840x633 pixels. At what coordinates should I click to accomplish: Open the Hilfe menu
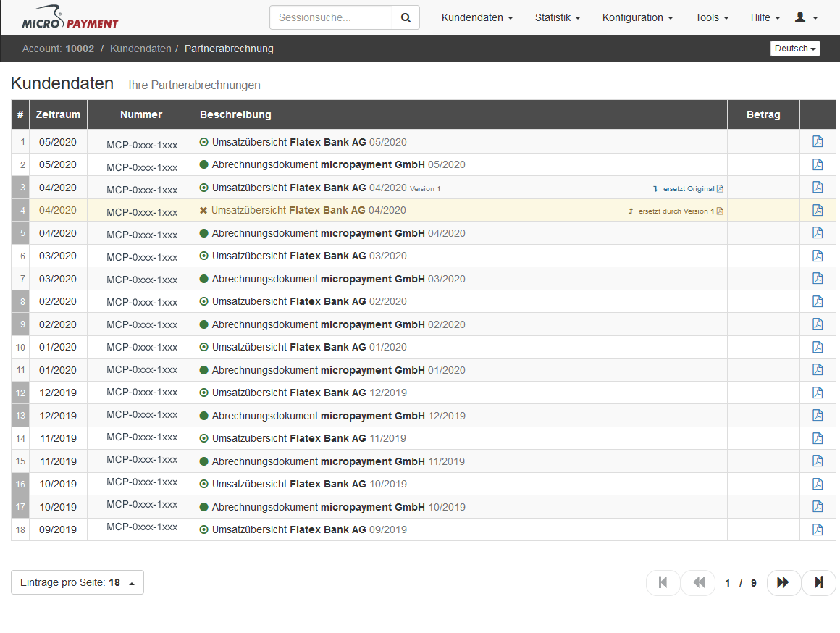coord(765,17)
